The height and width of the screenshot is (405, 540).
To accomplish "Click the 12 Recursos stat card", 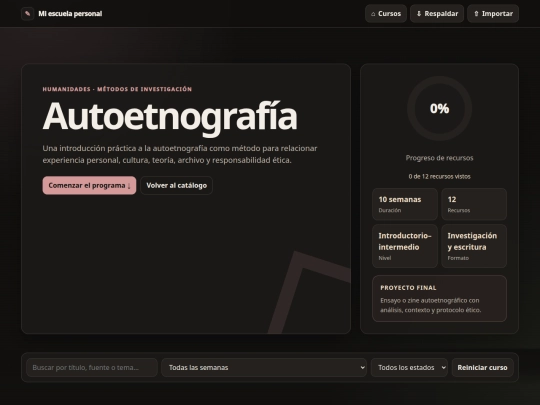I will point(474,204).
